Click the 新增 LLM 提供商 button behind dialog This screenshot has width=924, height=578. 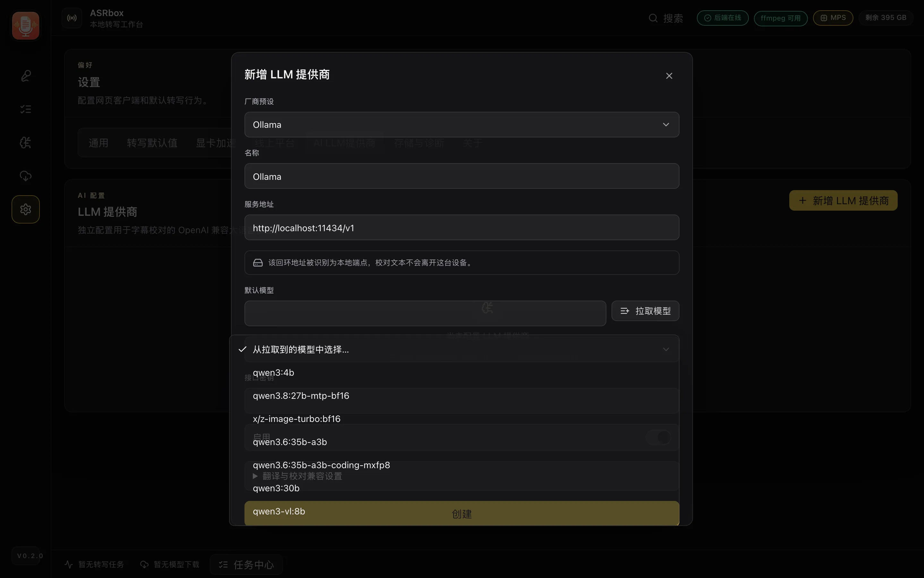click(843, 201)
